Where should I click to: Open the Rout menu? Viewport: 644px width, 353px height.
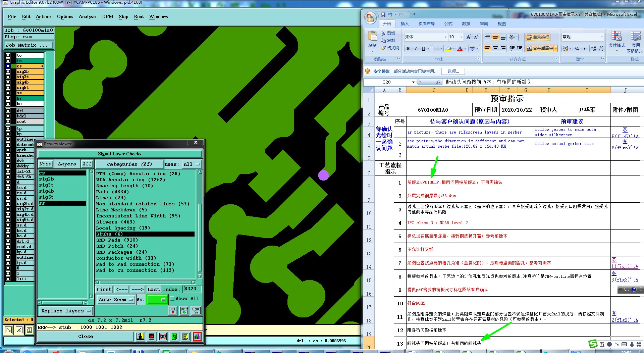tap(139, 17)
